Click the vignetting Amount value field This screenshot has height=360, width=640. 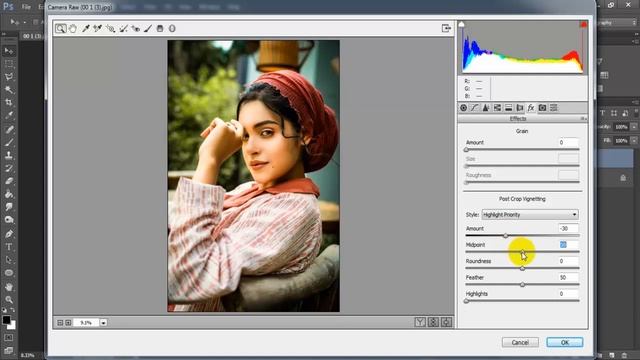click(x=568, y=229)
